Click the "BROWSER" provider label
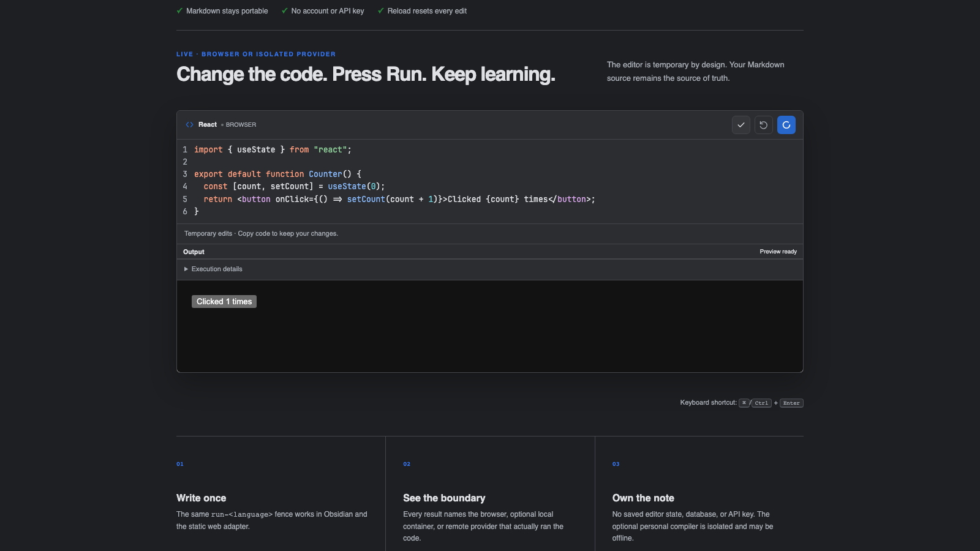This screenshot has height=551, width=980. pyautogui.click(x=241, y=125)
